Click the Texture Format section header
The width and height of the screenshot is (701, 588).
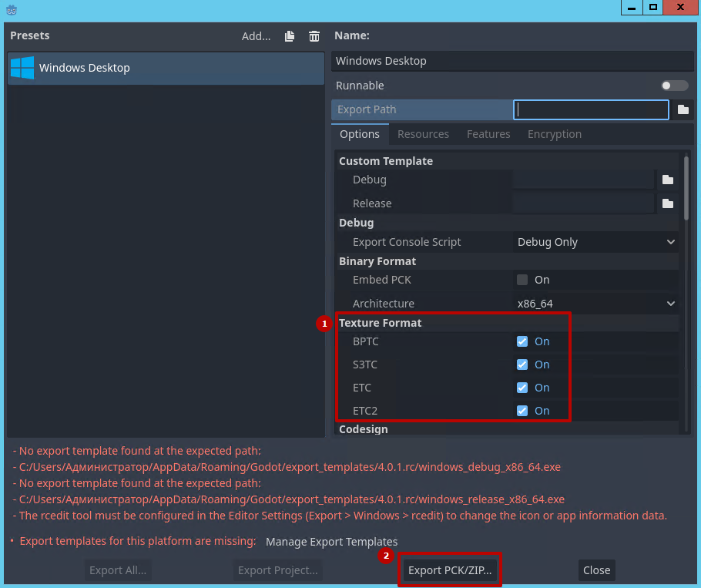point(380,323)
